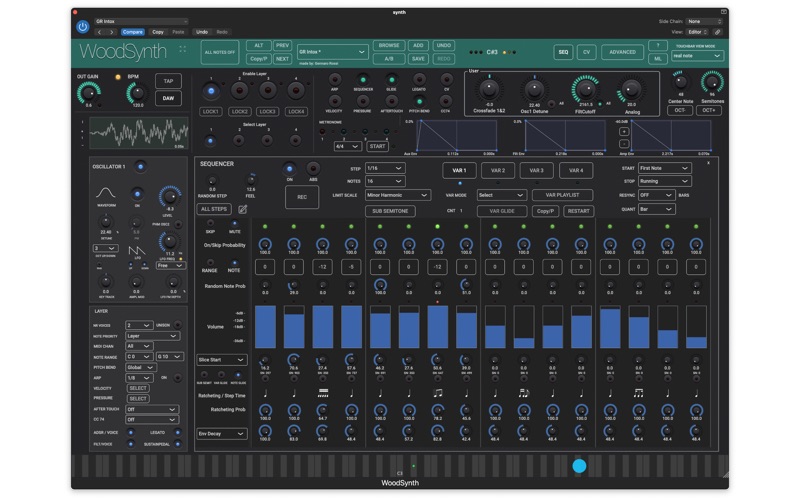The image size is (800, 500).
Task: Click the FiltCutoff user knob
Action: [585, 89]
